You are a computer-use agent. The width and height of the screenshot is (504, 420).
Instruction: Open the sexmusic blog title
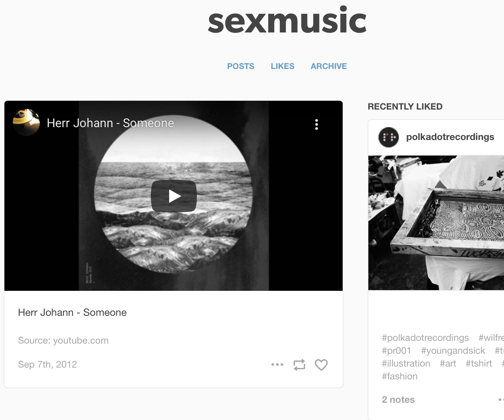287,21
